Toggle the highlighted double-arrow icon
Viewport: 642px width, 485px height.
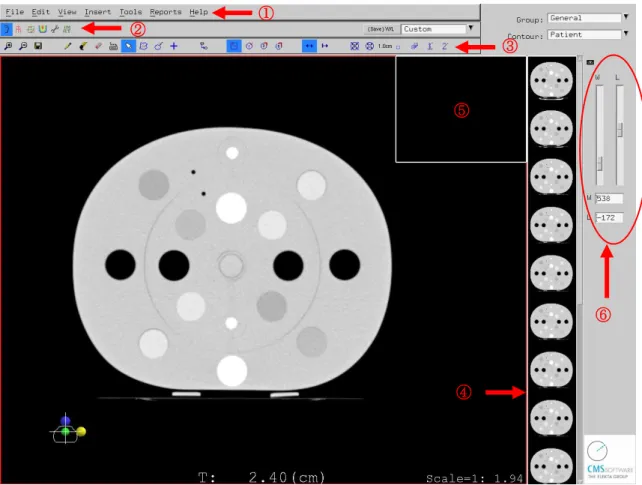pos(309,46)
